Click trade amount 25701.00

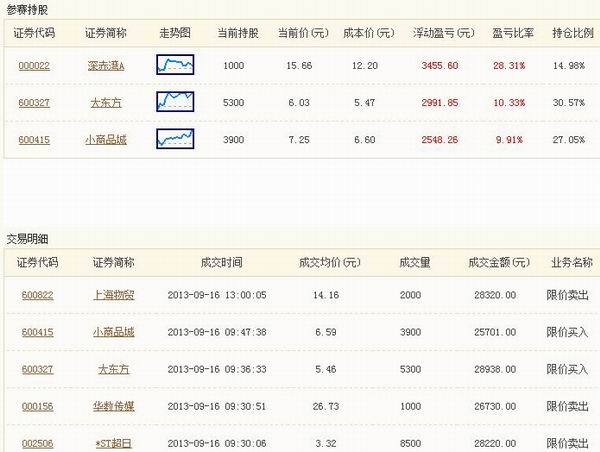pos(495,332)
